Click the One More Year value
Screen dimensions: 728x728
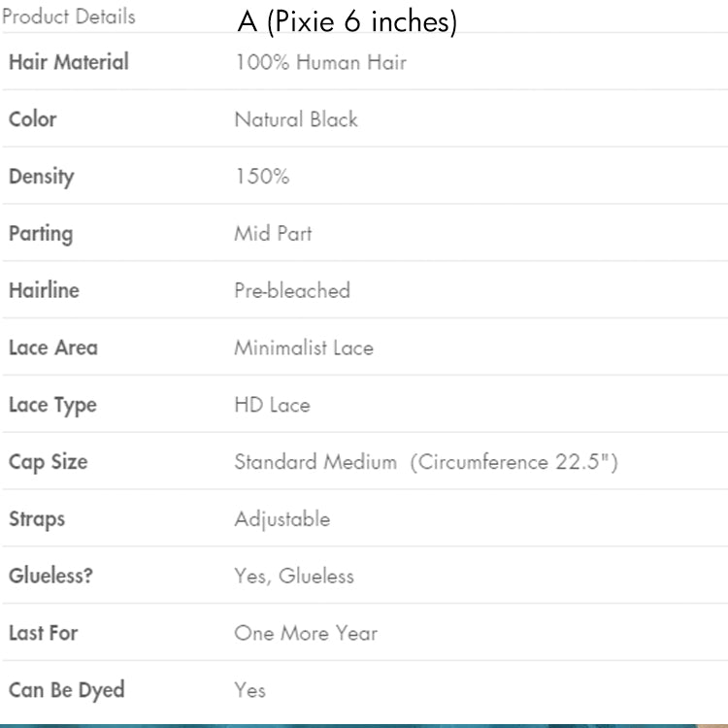pos(306,633)
